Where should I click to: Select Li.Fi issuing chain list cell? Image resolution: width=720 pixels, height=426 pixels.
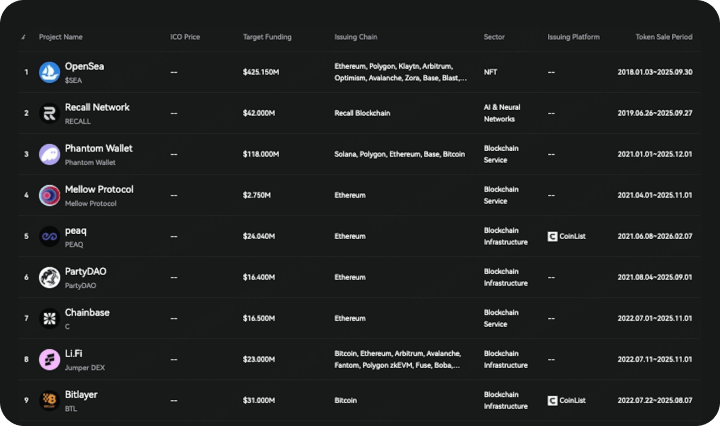[397, 359]
